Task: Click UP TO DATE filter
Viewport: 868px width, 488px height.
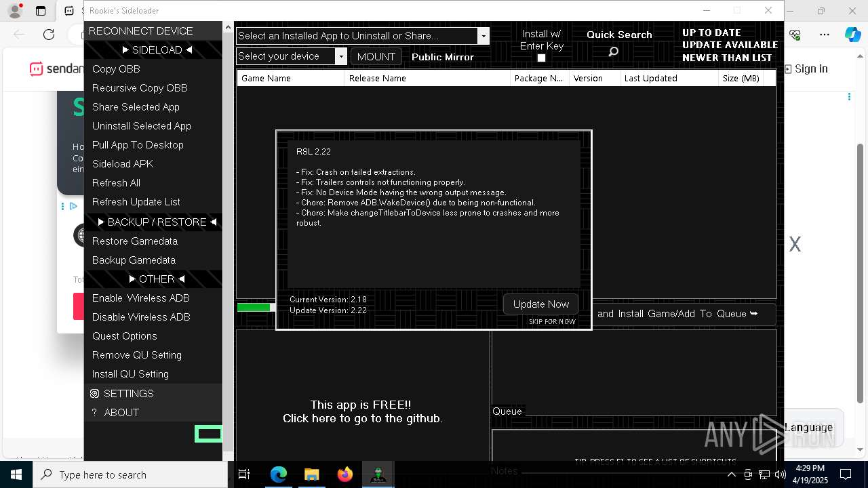Action: 711,33
